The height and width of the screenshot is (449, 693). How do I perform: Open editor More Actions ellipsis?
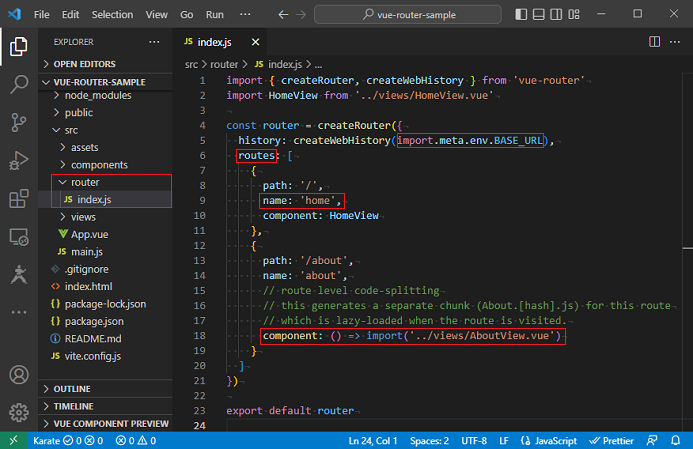coord(675,42)
